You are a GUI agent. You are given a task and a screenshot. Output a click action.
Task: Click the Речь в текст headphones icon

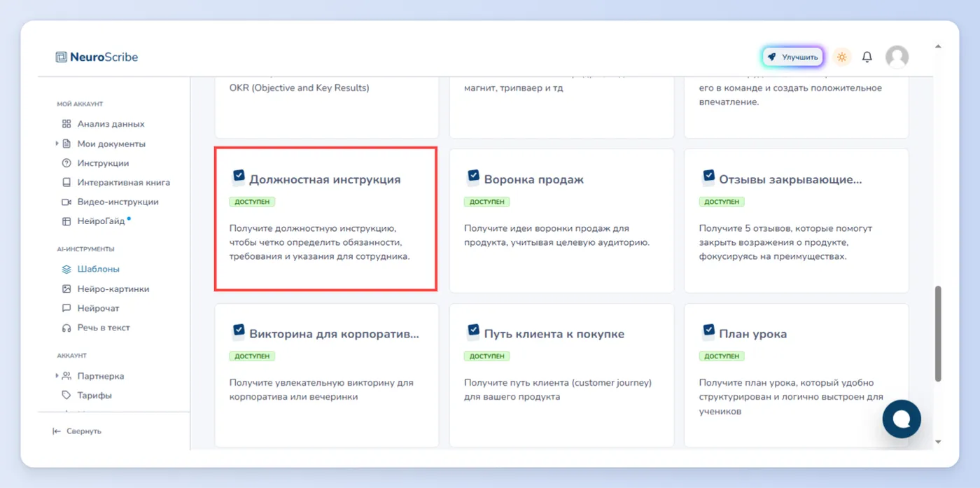(x=66, y=328)
